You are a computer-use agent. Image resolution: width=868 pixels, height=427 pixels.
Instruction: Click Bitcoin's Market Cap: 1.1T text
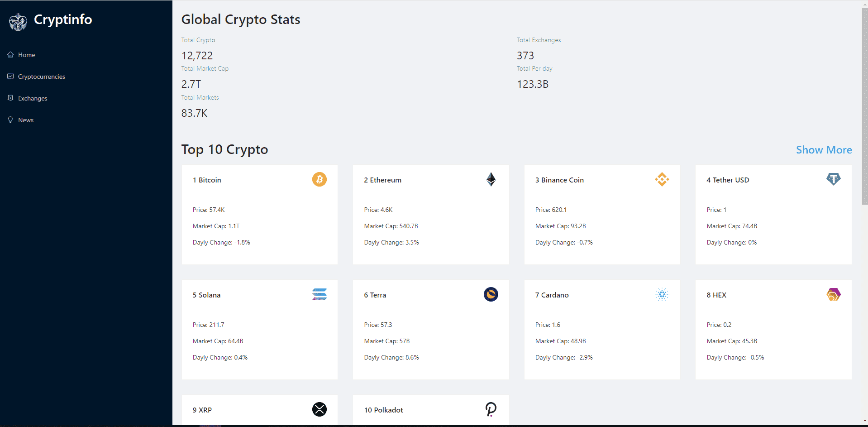[x=216, y=226]
